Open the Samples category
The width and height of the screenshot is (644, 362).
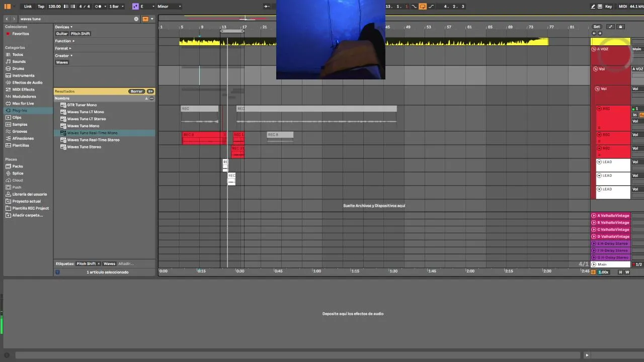(x=20, y=125)
